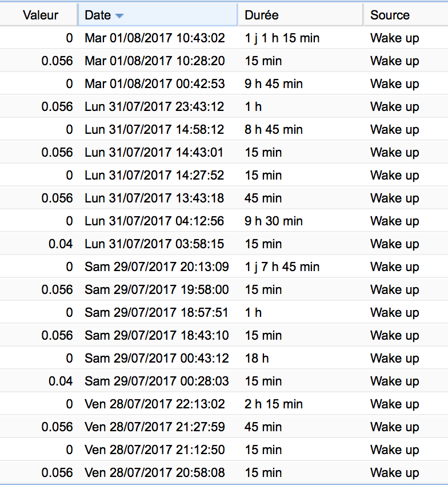Select row dated Sam 29/07/2017 19:58:00

click(x=155, y=290)
